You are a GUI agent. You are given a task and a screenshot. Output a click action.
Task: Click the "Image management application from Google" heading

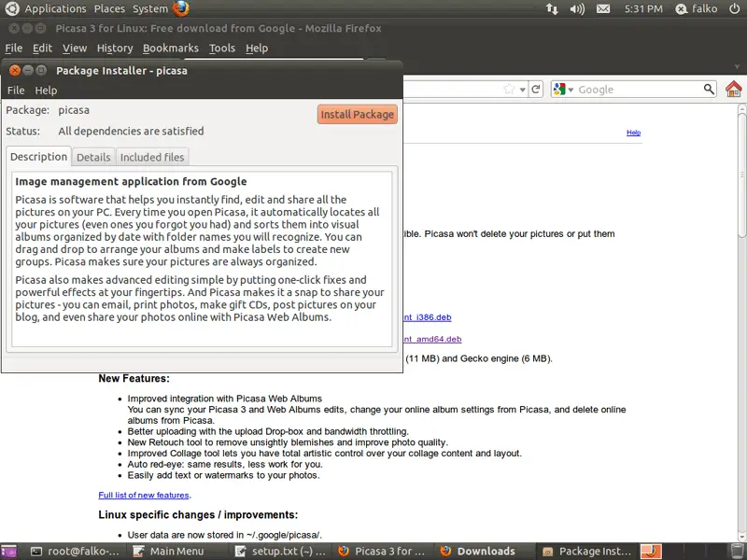click(131, 181)
